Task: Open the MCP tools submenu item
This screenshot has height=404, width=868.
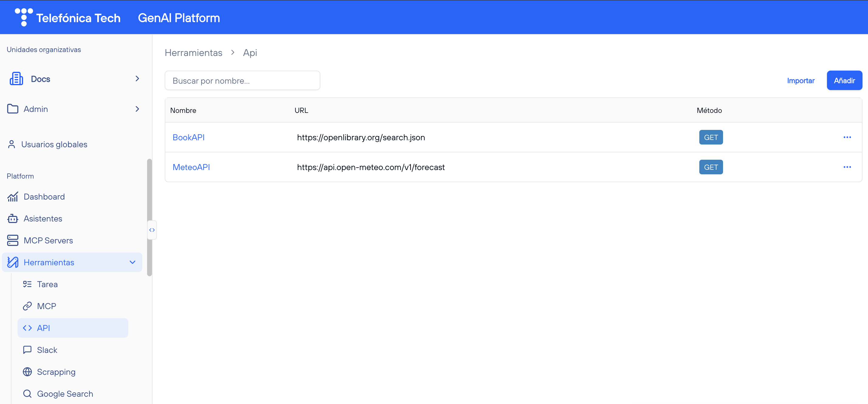Action: point(46,306)
